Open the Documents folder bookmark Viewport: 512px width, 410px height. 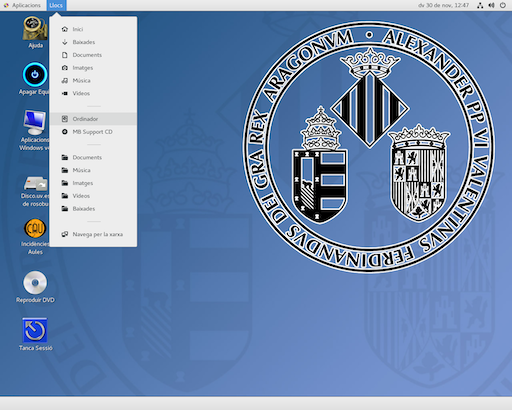93,157
